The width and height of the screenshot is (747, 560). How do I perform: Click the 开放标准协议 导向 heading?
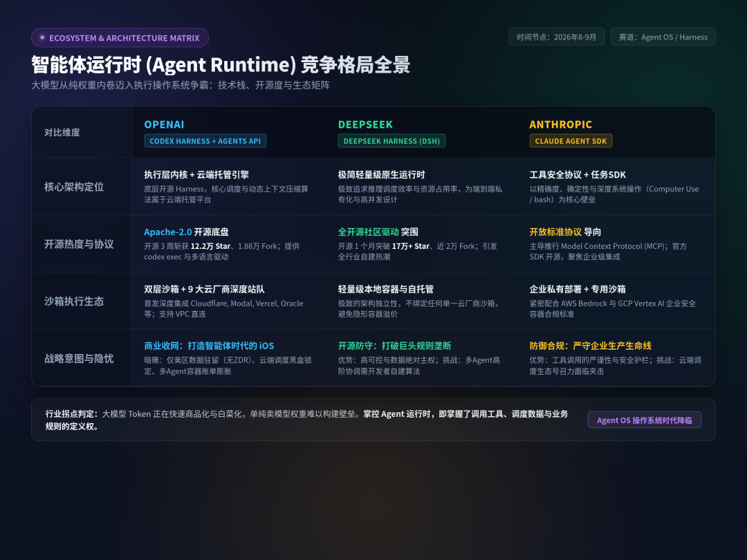coord(565,232)
